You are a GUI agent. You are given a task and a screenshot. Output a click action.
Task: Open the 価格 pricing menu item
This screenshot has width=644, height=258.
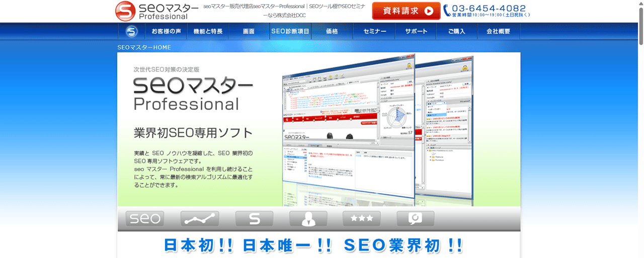[x=332, y=31]
